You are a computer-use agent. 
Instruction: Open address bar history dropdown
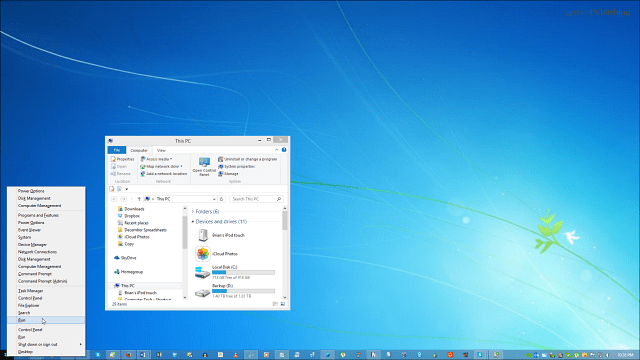(214, 199)
